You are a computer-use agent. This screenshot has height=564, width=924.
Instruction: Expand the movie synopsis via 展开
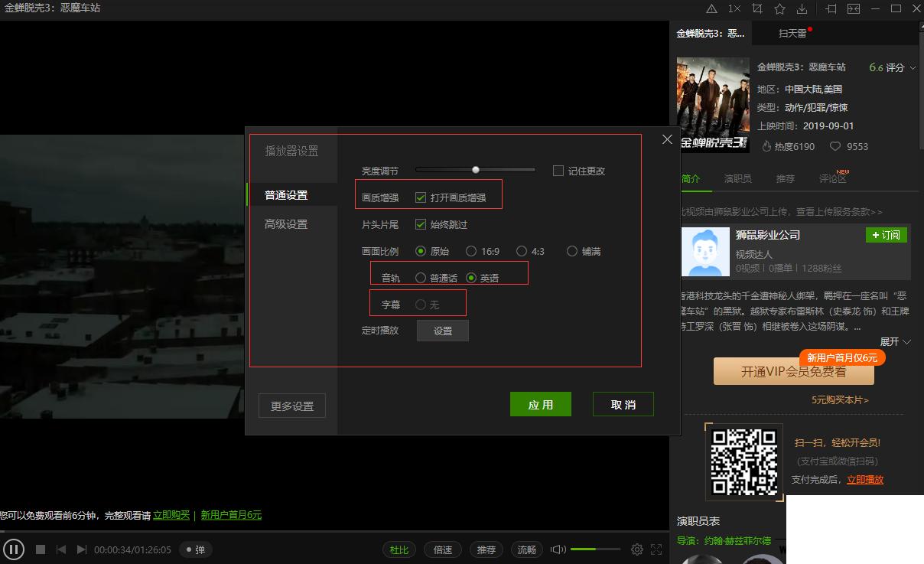click(891, 342)
